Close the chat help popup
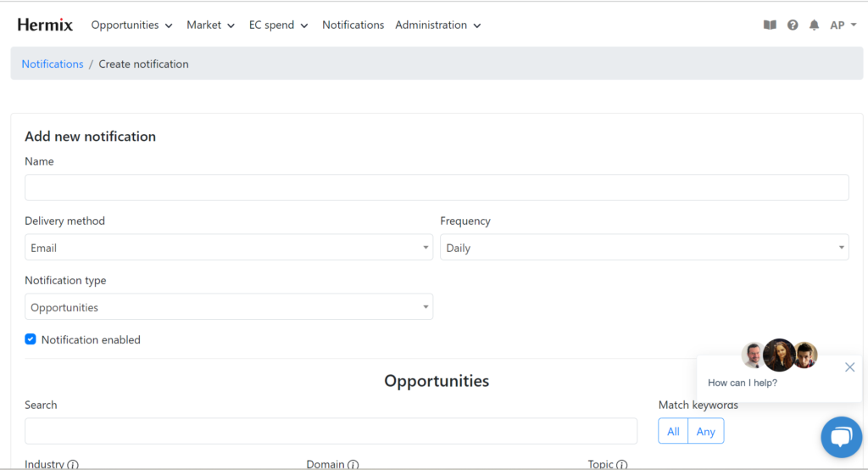The image size is (868, 470). pos(849,367)
